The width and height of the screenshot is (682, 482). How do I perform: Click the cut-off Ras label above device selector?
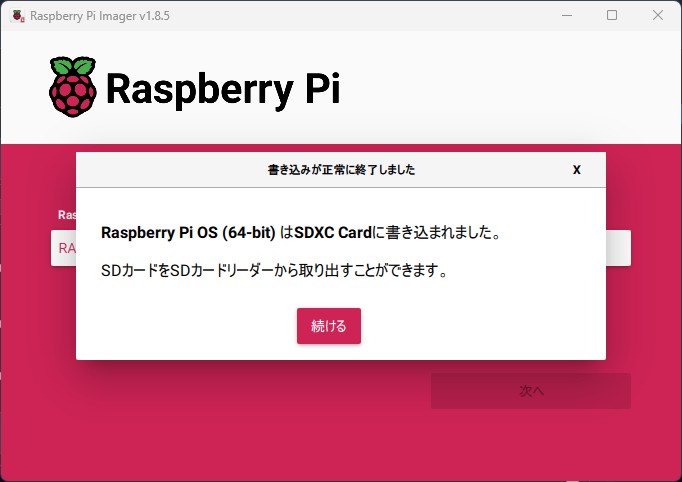click(66, 214)
